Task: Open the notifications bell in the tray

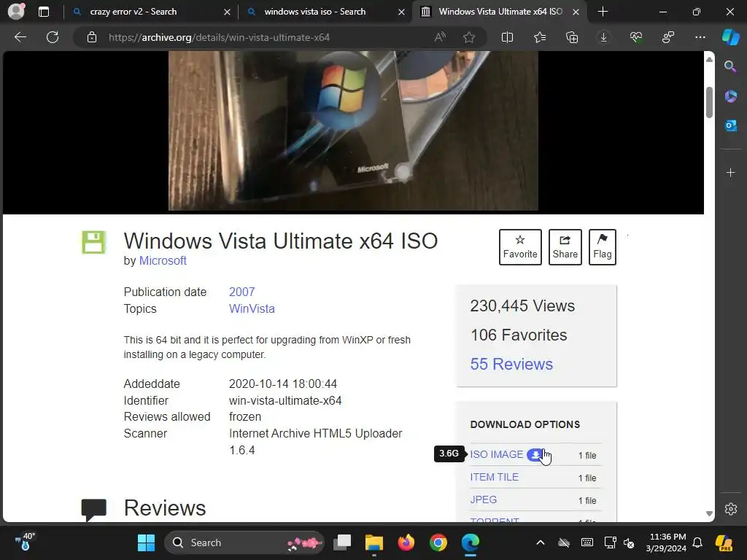Action: [x=697, y=542]
